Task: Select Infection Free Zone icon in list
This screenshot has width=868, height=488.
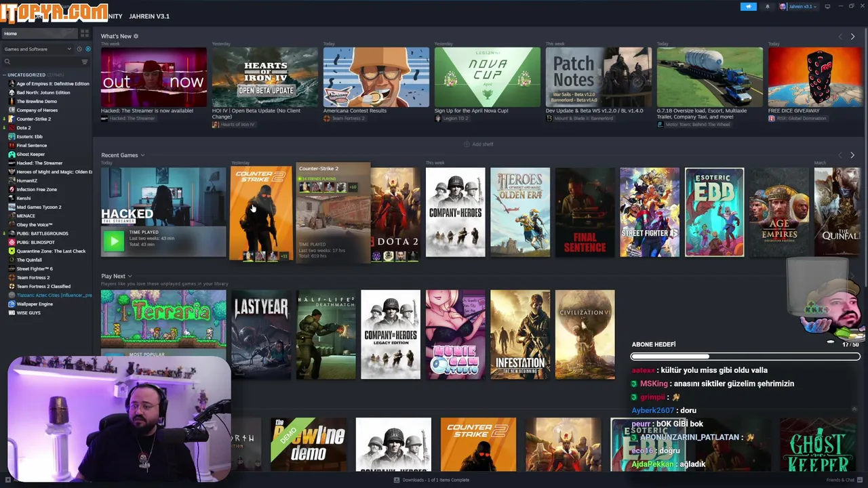Action: (12, 190)
